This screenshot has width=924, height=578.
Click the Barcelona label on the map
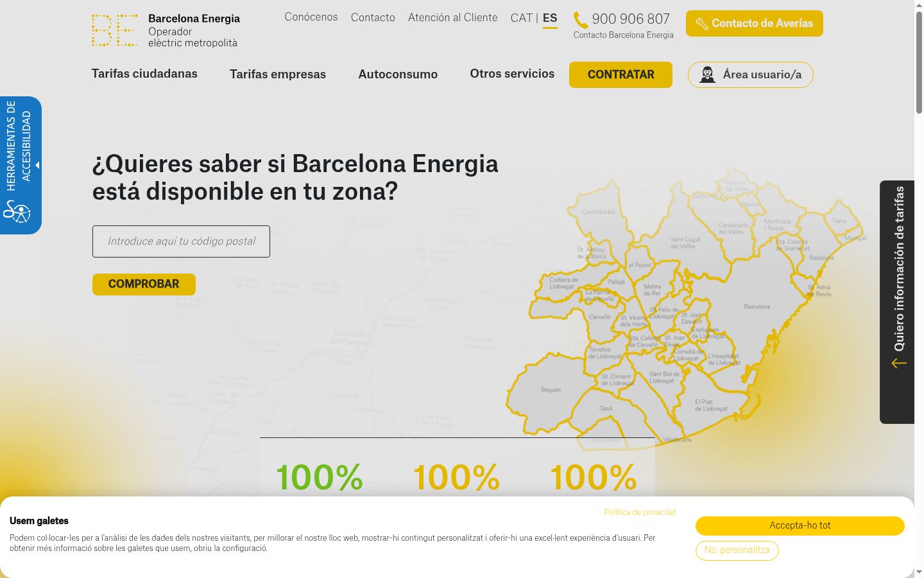(x=757, y=307)
